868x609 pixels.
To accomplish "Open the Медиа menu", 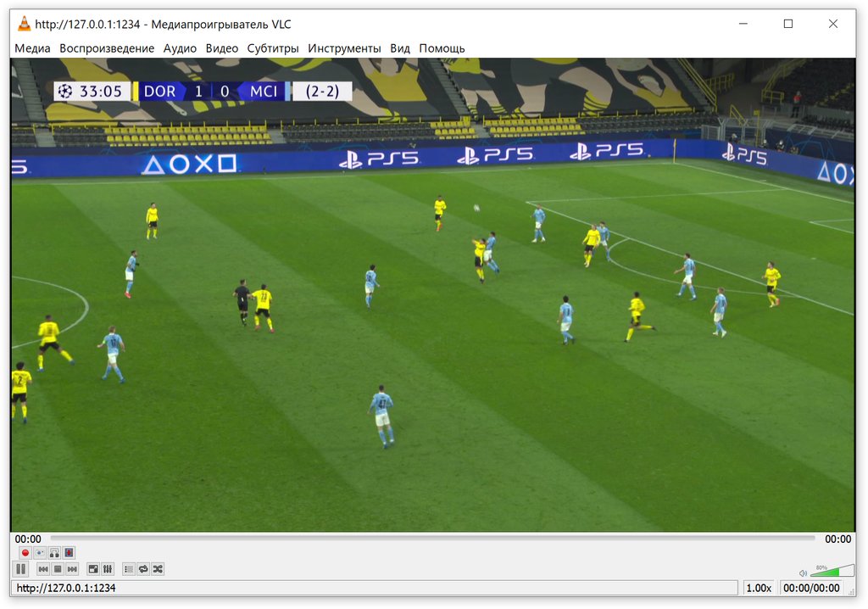I will coord(32,48).
